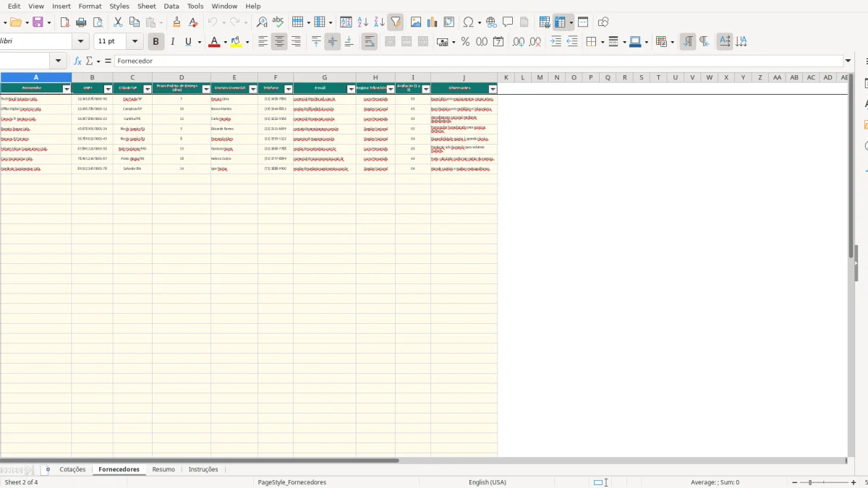Image resolution: width=868 pixels, height=488 pixels.
Task: Open Find and Replace
Action: [x=262, y=22]
